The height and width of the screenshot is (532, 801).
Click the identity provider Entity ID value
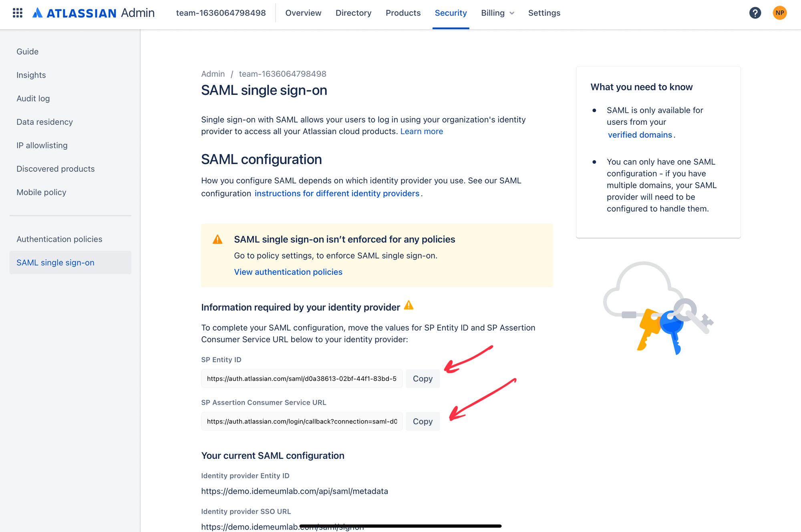click(294, 491)
